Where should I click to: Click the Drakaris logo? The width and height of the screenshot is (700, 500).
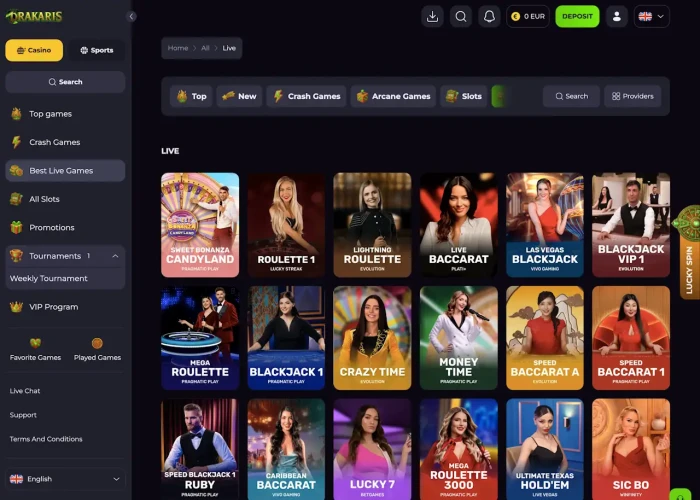tap(34, 17)
